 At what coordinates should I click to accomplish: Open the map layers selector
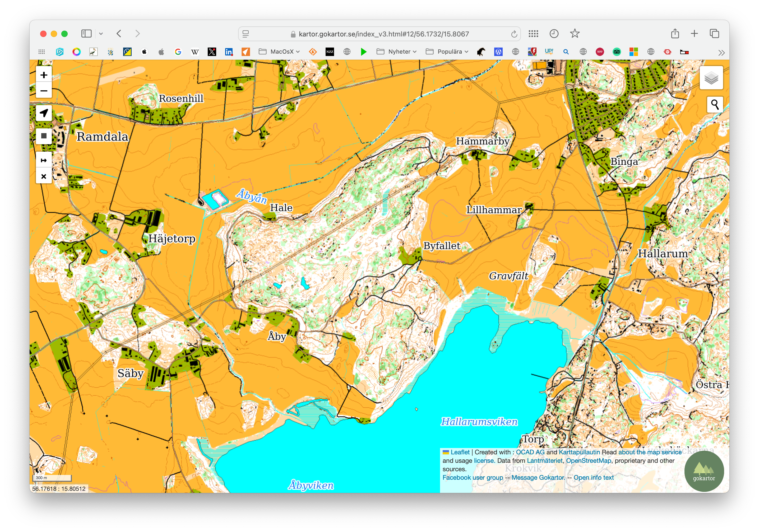[x=711, y=78]
